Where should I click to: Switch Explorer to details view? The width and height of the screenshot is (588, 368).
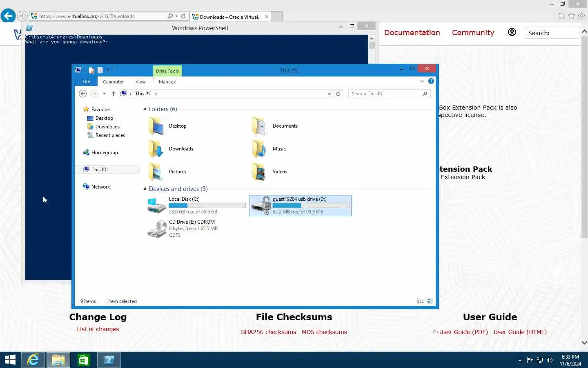click(421, 301)
